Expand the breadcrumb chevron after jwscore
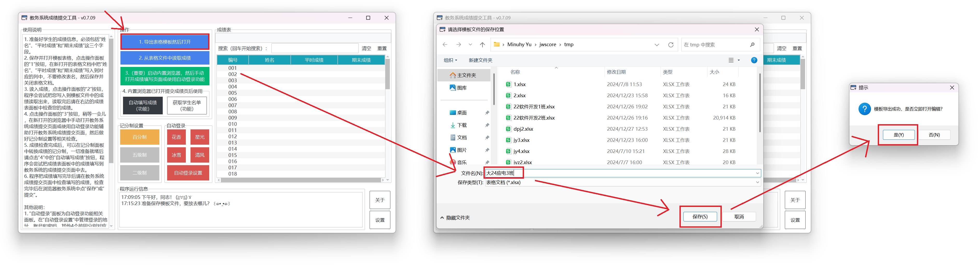The image size is (980, 265). tap(560, 45)
